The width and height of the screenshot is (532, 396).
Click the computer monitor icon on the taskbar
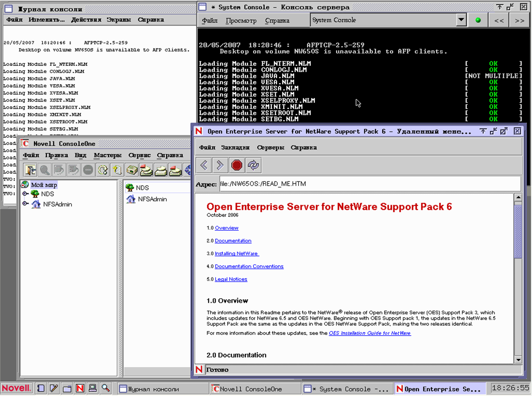(x=93, y=388)
